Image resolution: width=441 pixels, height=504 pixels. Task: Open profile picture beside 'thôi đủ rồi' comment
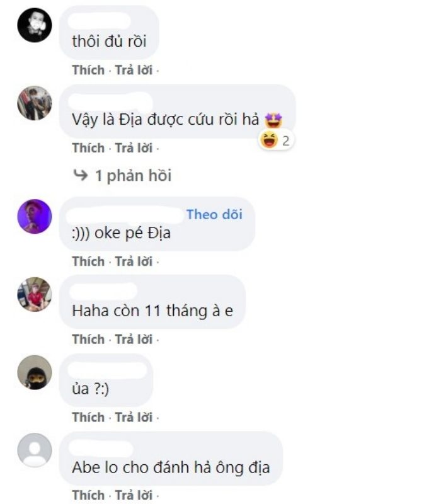click(x=35, y=25)
